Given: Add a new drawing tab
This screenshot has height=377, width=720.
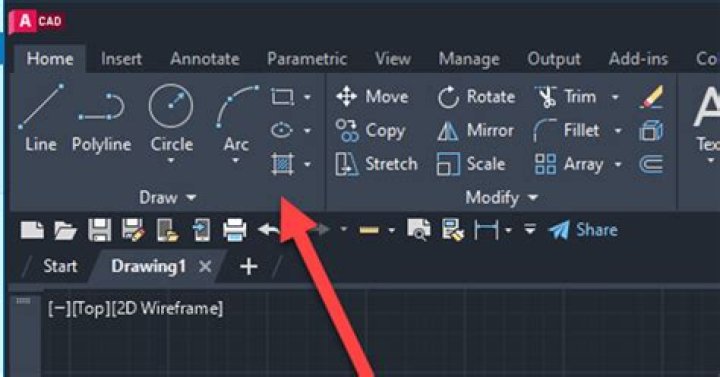Looking at the screenshot, I should point(248,266).
